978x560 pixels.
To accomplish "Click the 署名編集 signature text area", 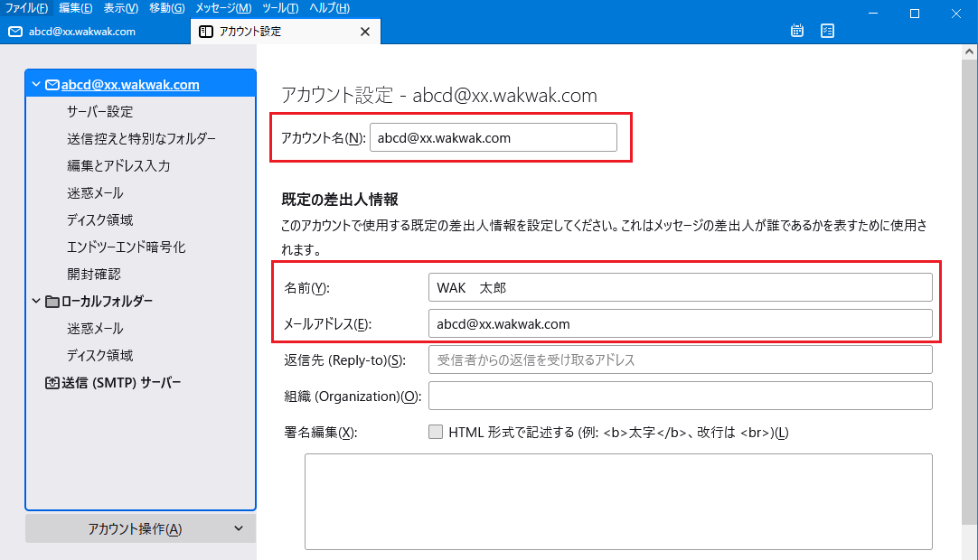I will 619,501.
